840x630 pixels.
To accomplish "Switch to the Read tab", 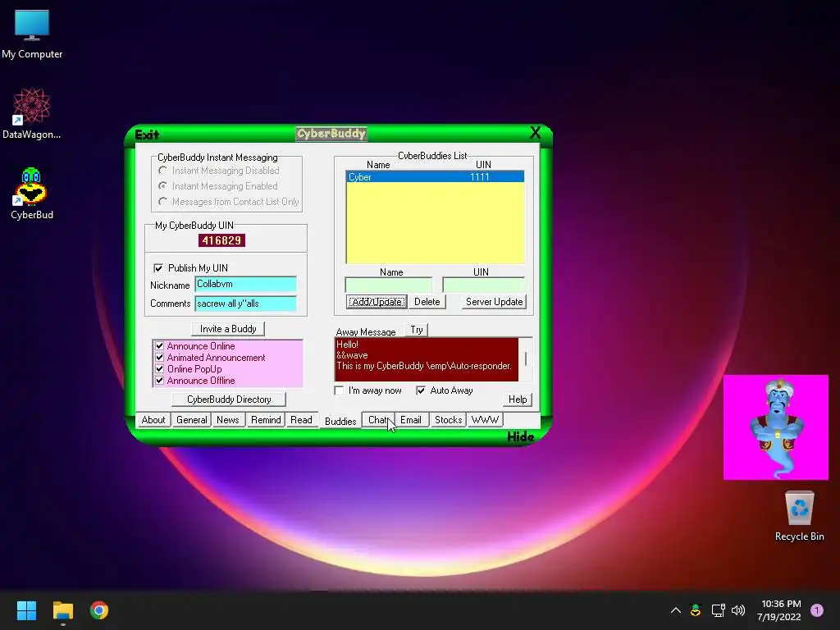I will click(x=301, y=420).
